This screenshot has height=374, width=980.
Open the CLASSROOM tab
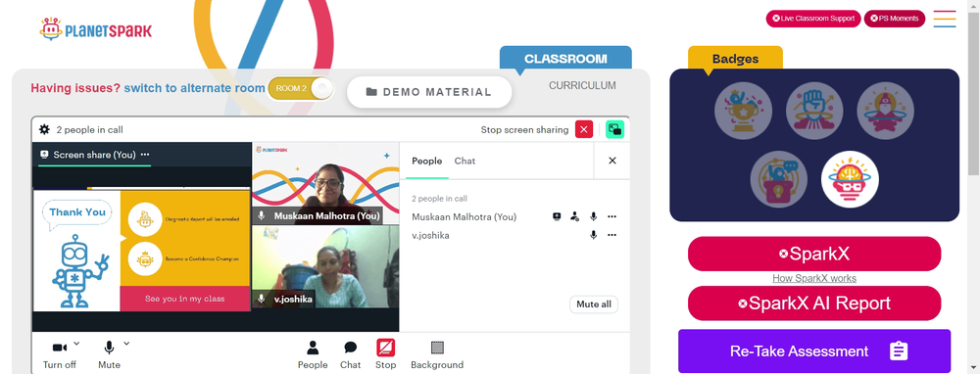tap(565, 59)
